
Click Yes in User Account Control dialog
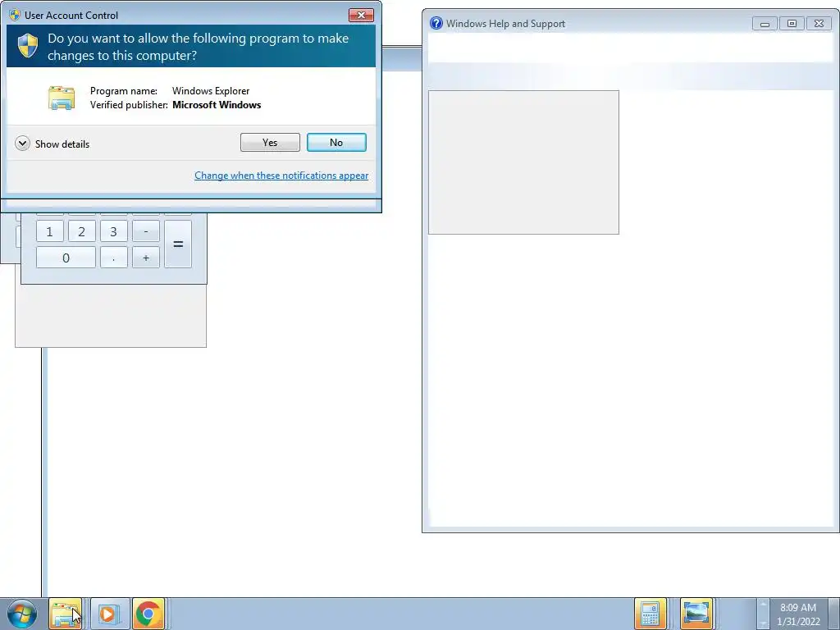pos(270,143)
